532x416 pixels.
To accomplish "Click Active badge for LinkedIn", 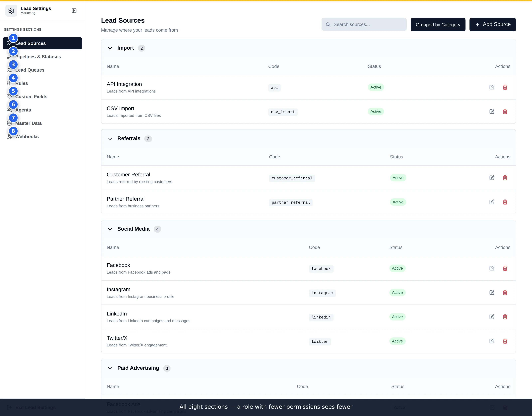I will tap(397, 317).
